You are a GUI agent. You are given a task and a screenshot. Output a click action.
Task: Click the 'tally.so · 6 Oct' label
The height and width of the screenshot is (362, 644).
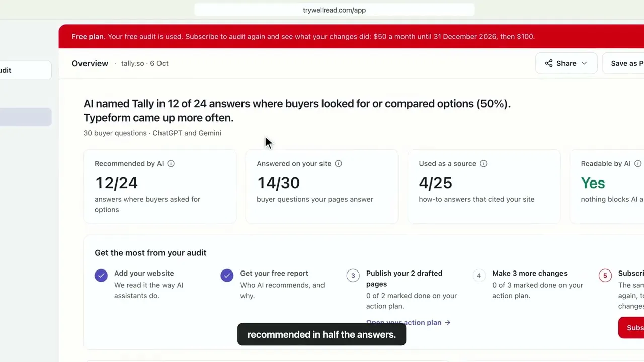[x=145, y=63]
